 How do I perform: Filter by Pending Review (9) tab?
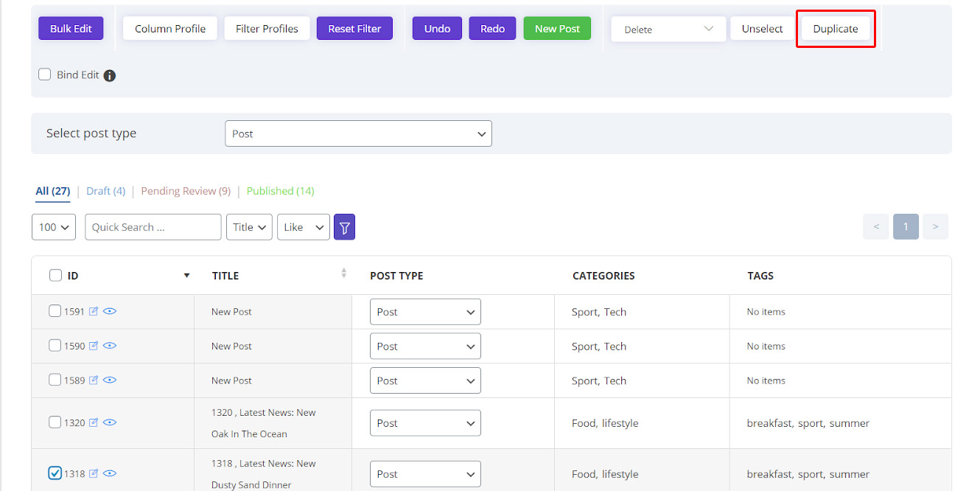click(186, 191)
